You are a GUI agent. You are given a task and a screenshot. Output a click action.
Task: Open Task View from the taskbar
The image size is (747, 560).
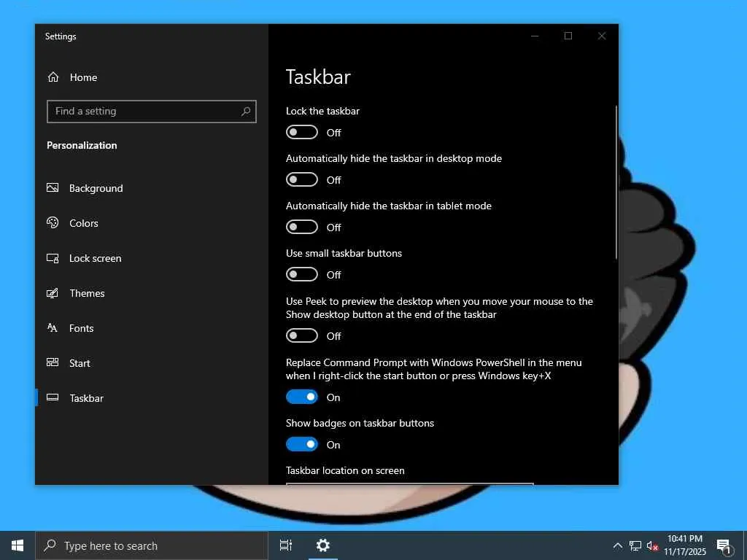point(286,545)
